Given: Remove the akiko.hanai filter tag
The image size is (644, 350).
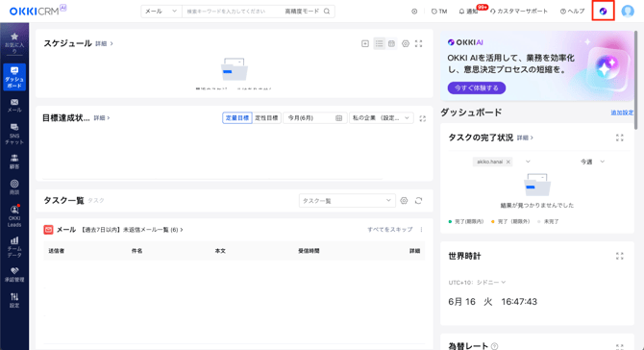Looking at the screenshot, I should 508,162.
